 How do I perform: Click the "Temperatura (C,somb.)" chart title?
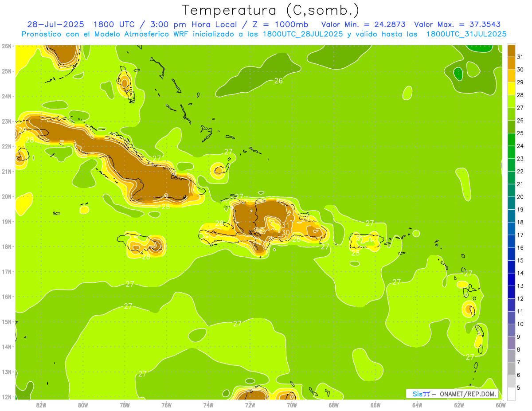[x=270, y=10]
